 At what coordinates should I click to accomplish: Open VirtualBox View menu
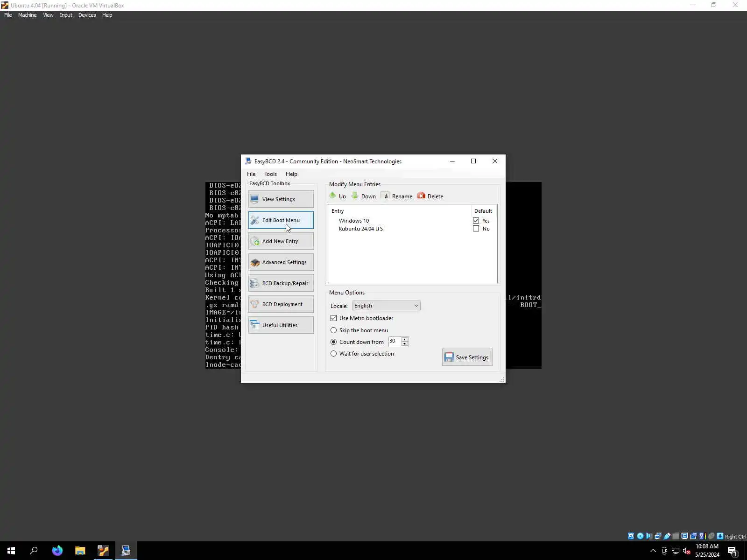pos(48,15)
